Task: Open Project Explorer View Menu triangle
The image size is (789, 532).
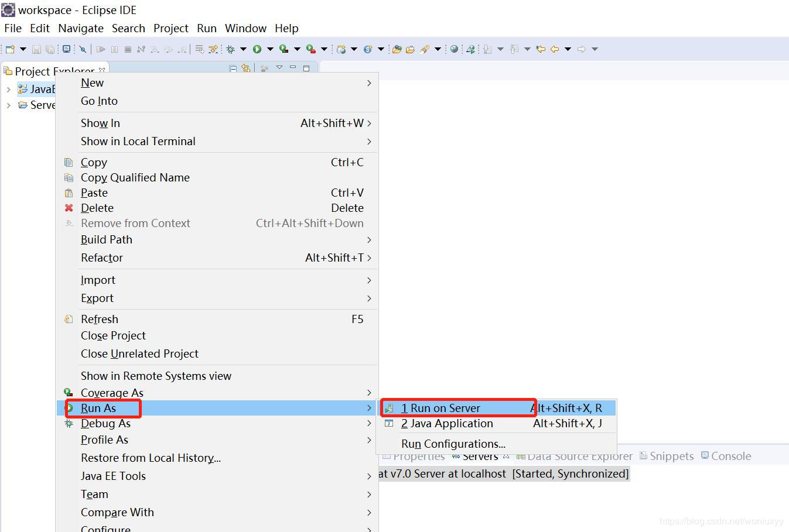Action: (x=279, y=67)
